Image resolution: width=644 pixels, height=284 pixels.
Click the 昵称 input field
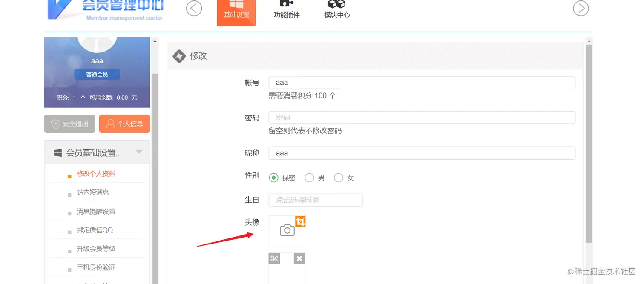coord(422,153)
